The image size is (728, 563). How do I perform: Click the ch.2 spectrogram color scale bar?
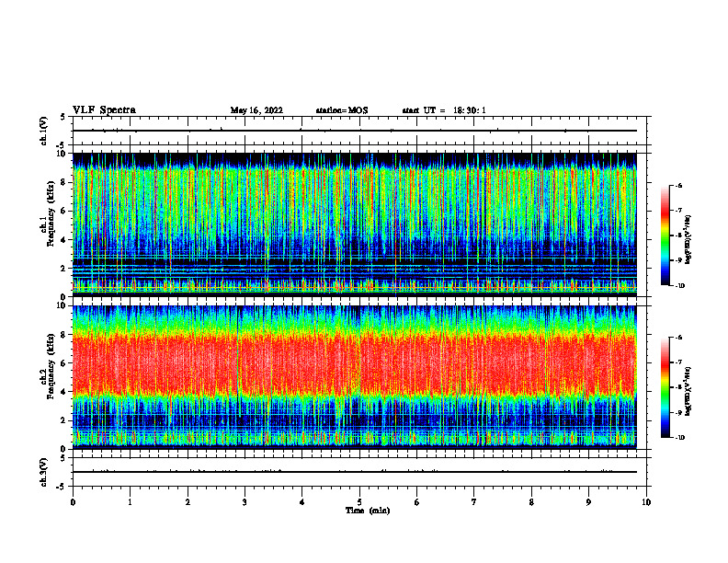665,387
